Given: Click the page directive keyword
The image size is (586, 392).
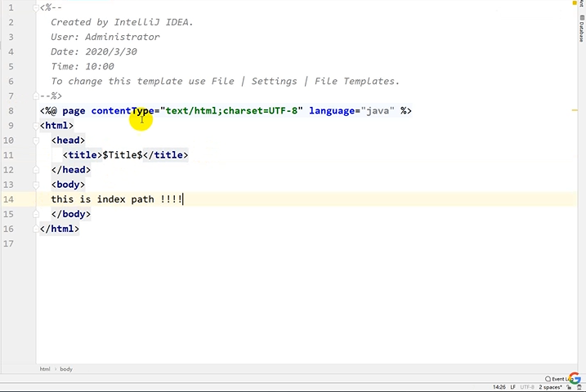Looking at the screenshot, I should click(74, 111).
